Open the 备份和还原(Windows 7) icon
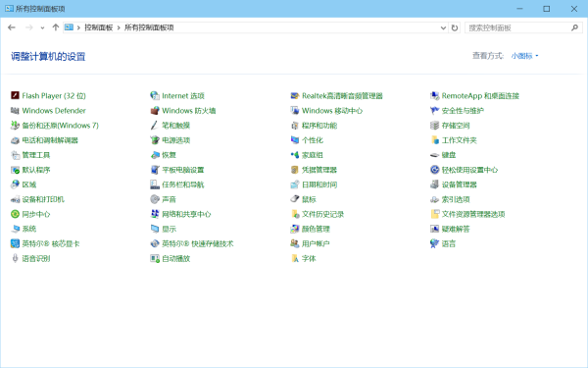The height and width of the screenshot is (368, 588). pyautogui.click(x=15, y=125)
